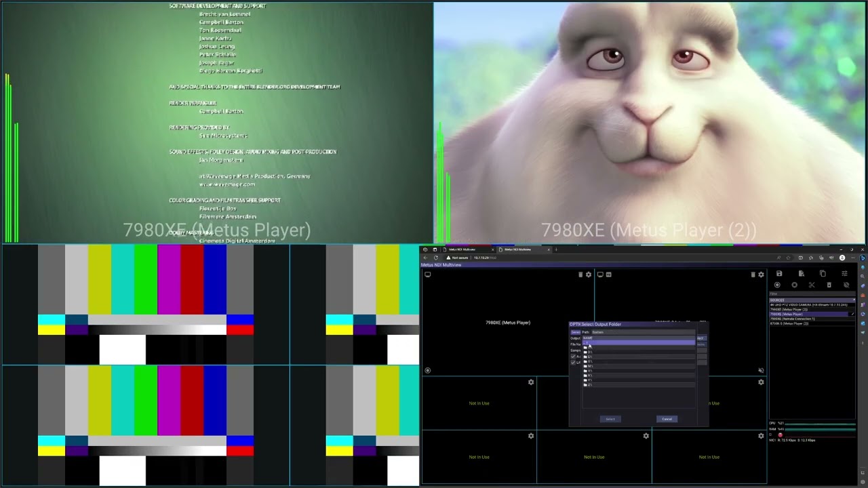Open the E:\ folder in folder list

point(639,357)
